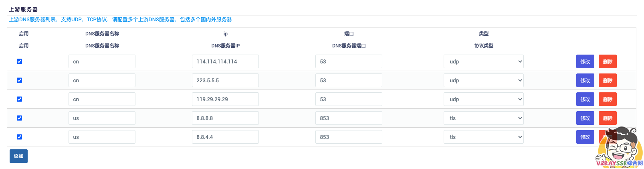Expand protocol type dropdown for 119.29.29.29
This screenshot has width=644, height=169.
pyautogui.click(x=483, y=99)
